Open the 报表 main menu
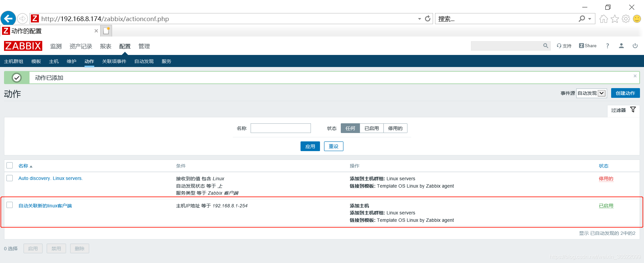644x263 pixels. (x=106, y=46)
